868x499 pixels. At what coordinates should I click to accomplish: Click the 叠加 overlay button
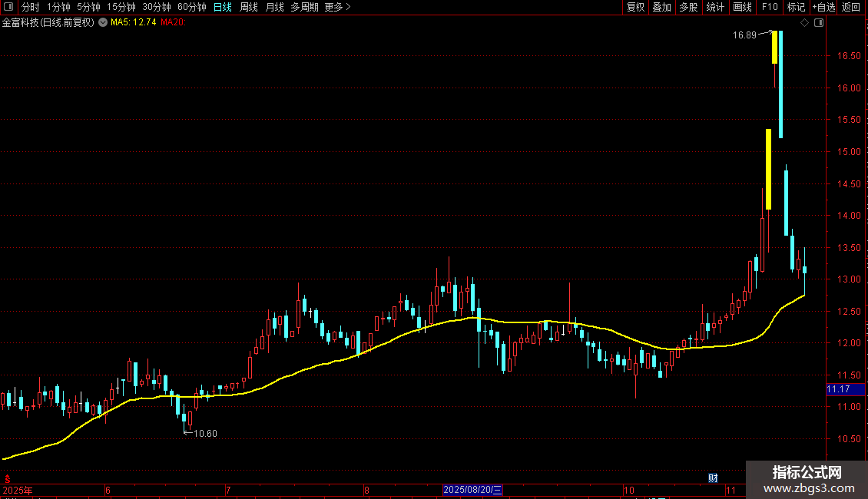[x=661, y=7]
